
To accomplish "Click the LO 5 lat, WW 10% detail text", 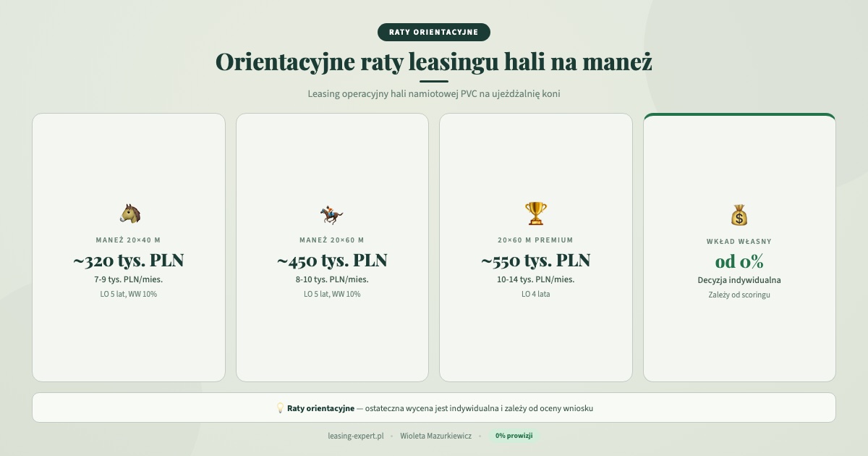I will 128,294.
